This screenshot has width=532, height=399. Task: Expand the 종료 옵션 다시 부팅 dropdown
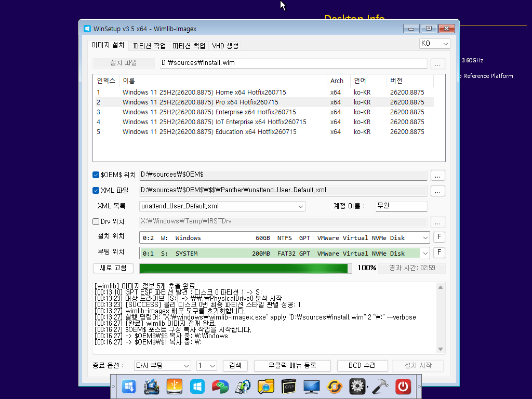pos(162,366)
